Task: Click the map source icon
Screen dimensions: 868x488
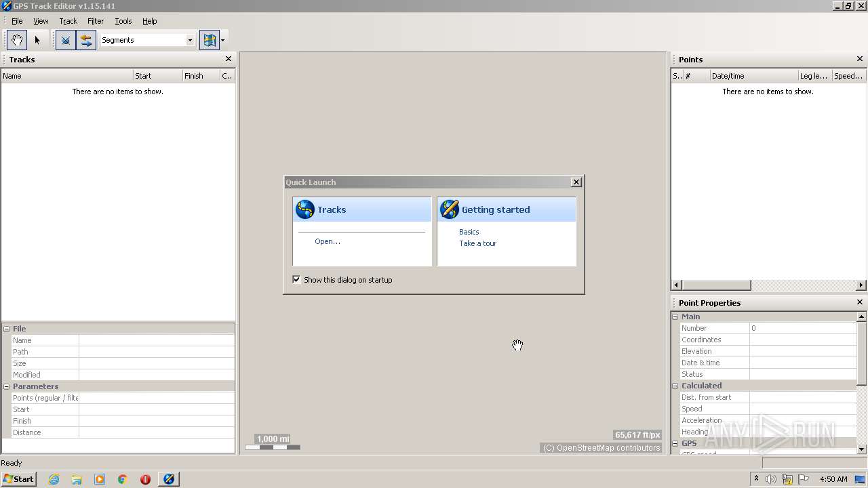Action: pyautogui.click(x=210, y=40)
